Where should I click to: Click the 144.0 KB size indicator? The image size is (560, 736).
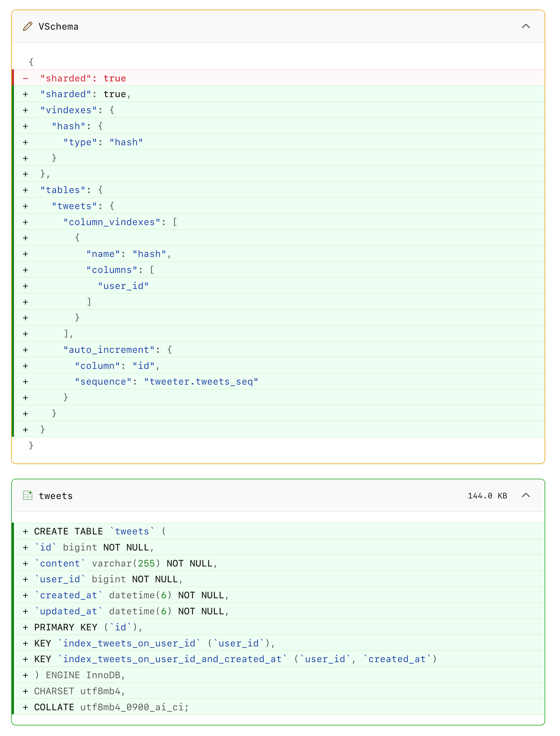[x=488, y=495]
